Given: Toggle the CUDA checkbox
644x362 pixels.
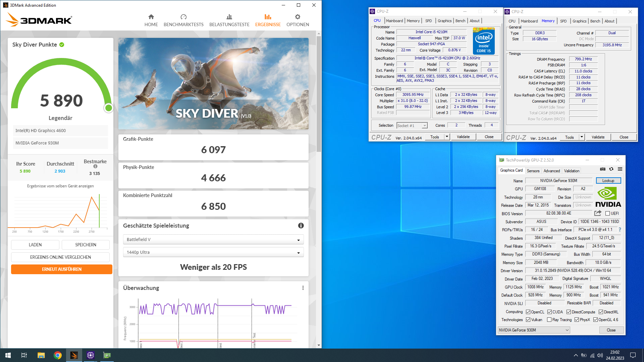Looking at the screenshot, I should click(549, 312).
